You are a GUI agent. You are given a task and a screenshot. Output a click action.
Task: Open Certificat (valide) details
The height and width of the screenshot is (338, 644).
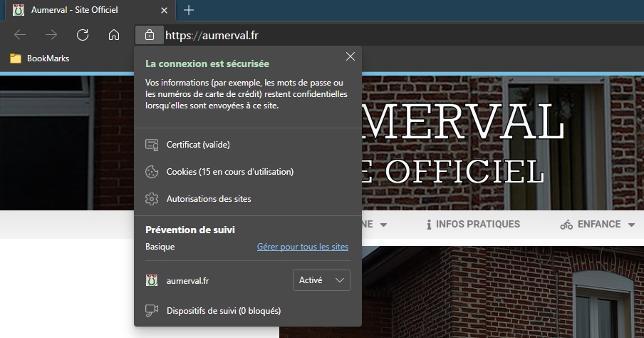(x=197, y=145)
